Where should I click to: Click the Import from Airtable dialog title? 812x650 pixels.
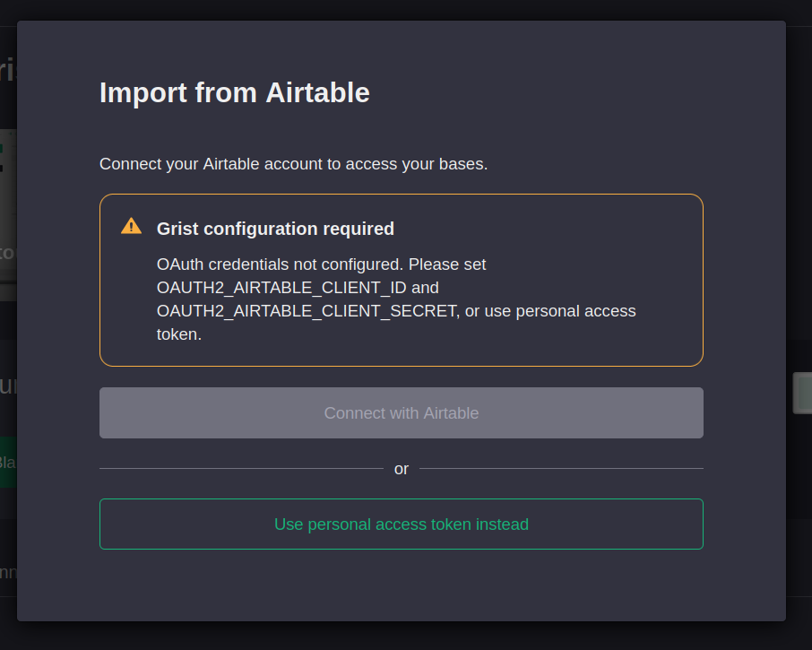(x=234, y=92)
